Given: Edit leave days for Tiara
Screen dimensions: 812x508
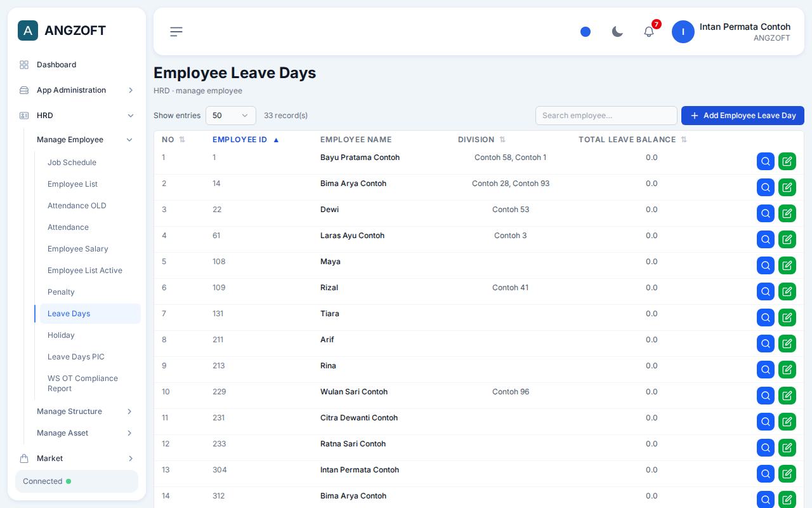Looking at the screenshot, I should pos(787,317).
